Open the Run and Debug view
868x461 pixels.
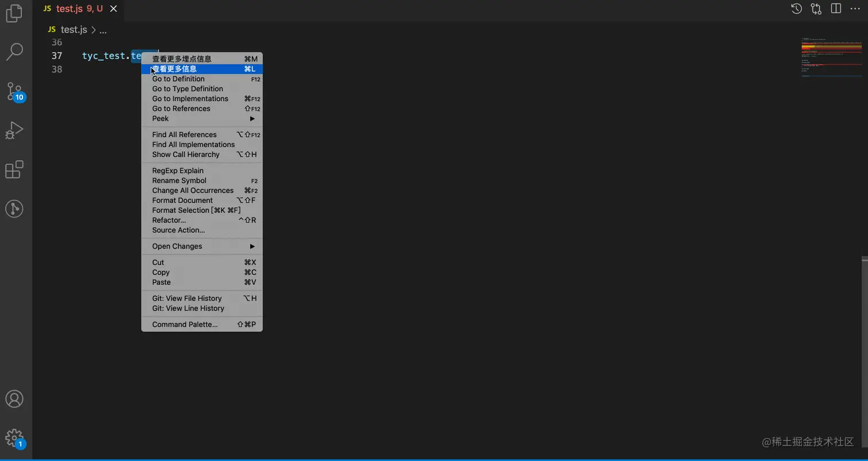pyautogui.click(x=14, y=130)
